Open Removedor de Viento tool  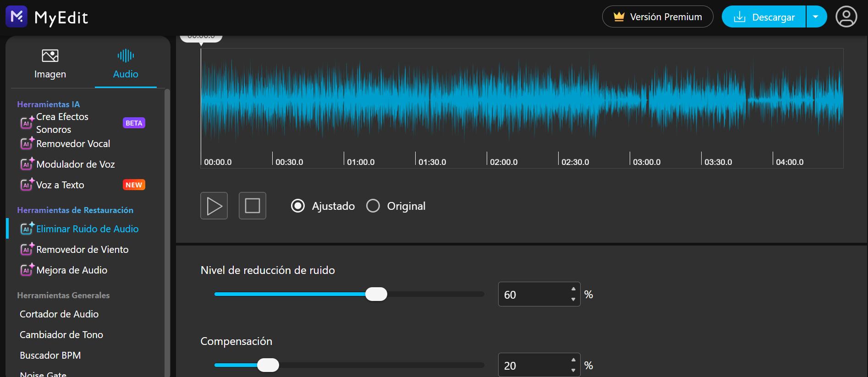(82, 249)
